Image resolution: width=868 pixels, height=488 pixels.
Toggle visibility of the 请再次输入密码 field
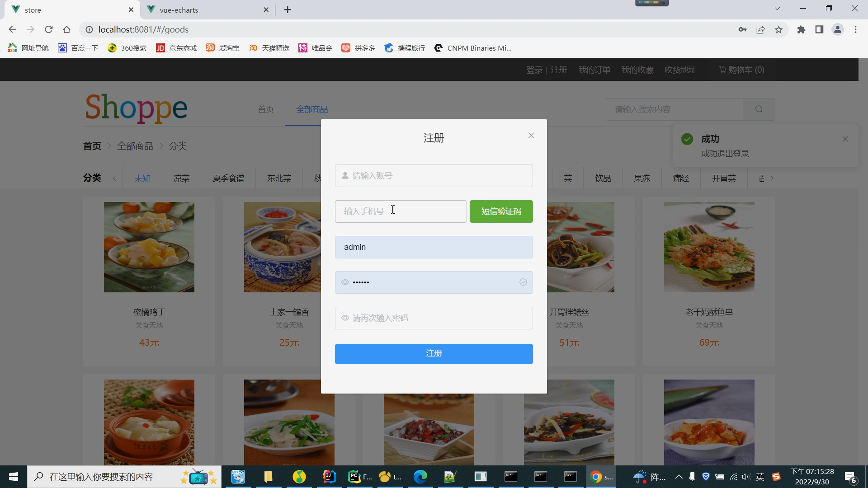tap(345, 318)
